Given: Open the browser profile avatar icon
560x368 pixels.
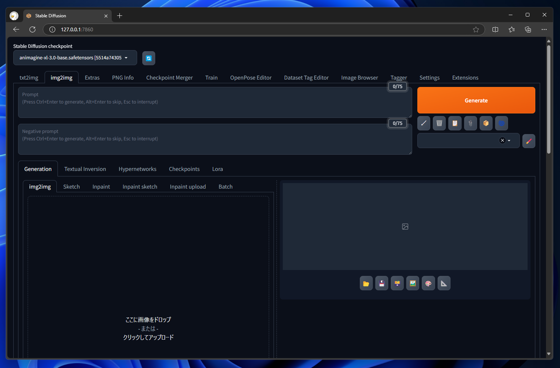Looking at the screenshot, I should 14,16.
